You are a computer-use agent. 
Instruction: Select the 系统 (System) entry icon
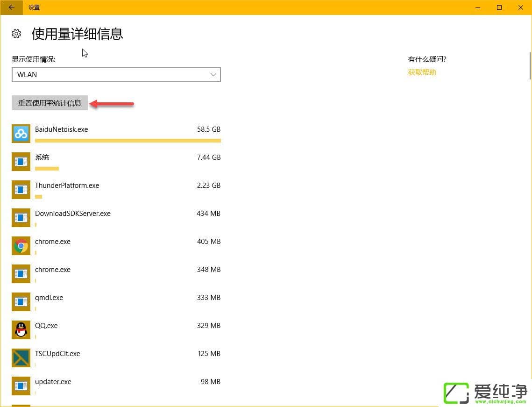pos(21,162)
